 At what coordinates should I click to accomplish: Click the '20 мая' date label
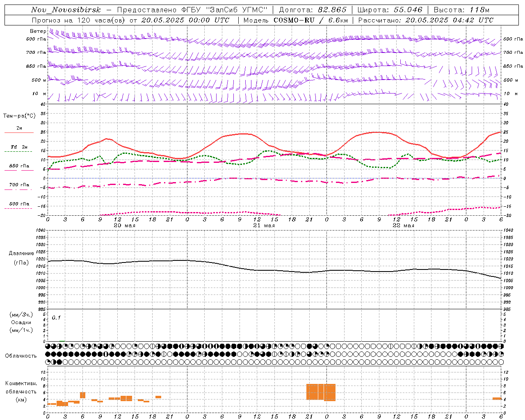coord(124,226)
